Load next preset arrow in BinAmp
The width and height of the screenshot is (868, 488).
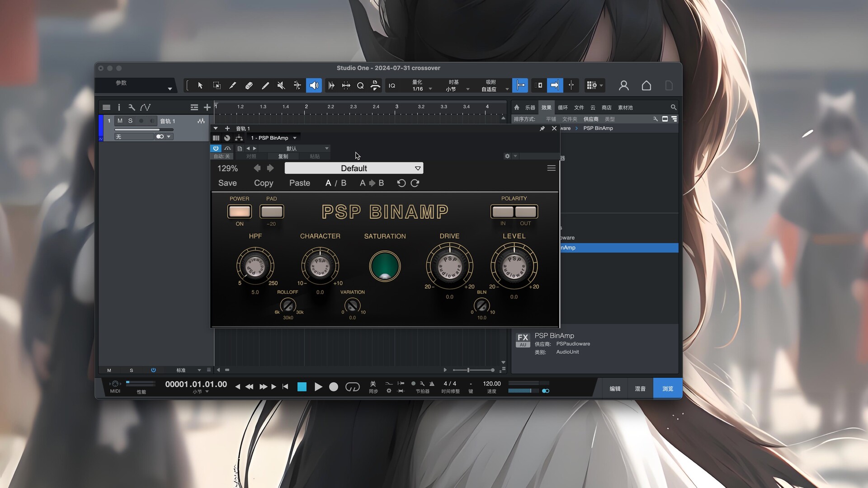[270, 168]
